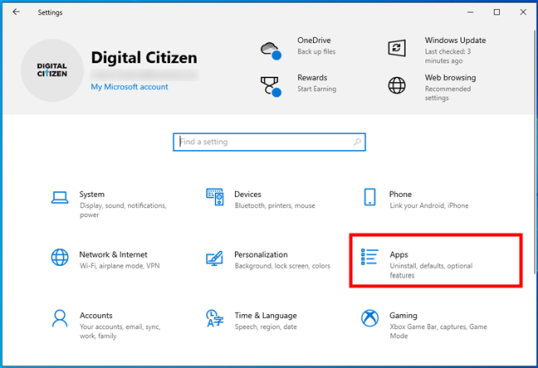Click the vertical scrollbar in Settings
The width and height of the screenshot is (538, 368).
536,151
